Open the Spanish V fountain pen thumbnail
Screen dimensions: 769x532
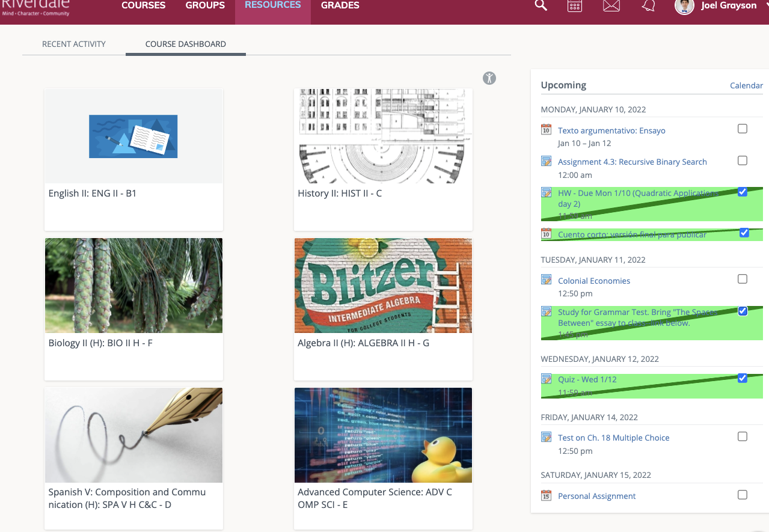(133, 435)
